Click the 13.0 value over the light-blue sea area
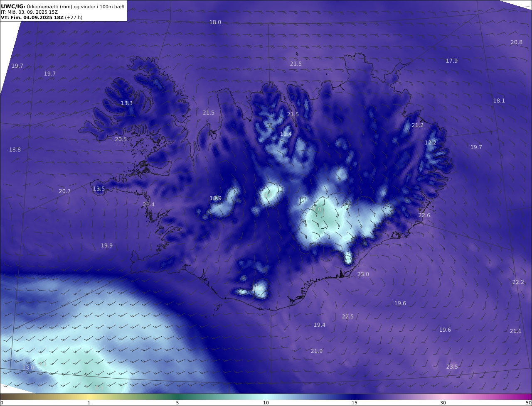Viewport: 532px width, 406px height. click(28, 368)
